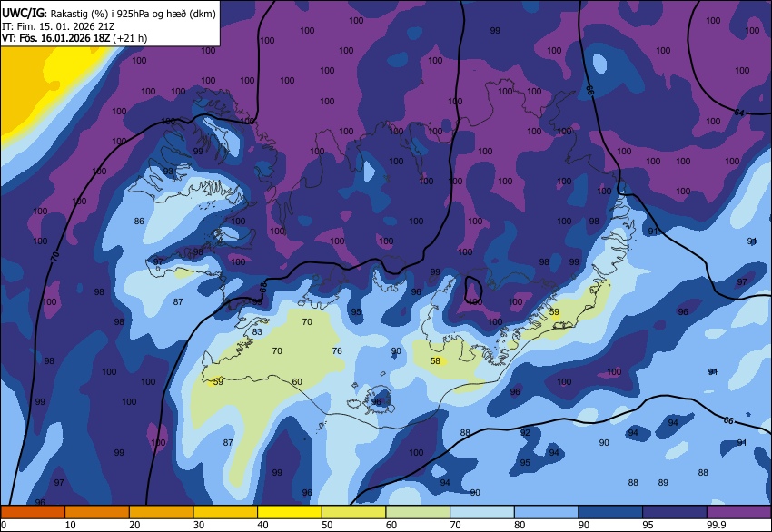Click the humidity value '58'
Viewport: 772px width, 532px height.
point(435,360)
